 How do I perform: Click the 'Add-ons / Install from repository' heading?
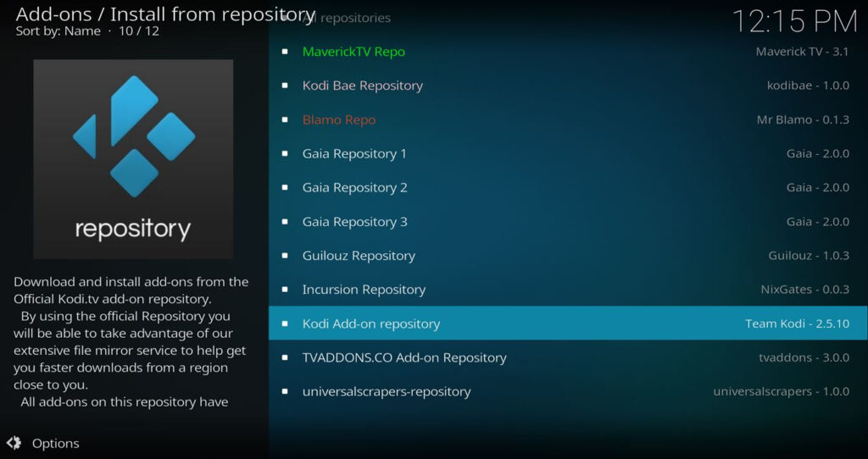165,14
